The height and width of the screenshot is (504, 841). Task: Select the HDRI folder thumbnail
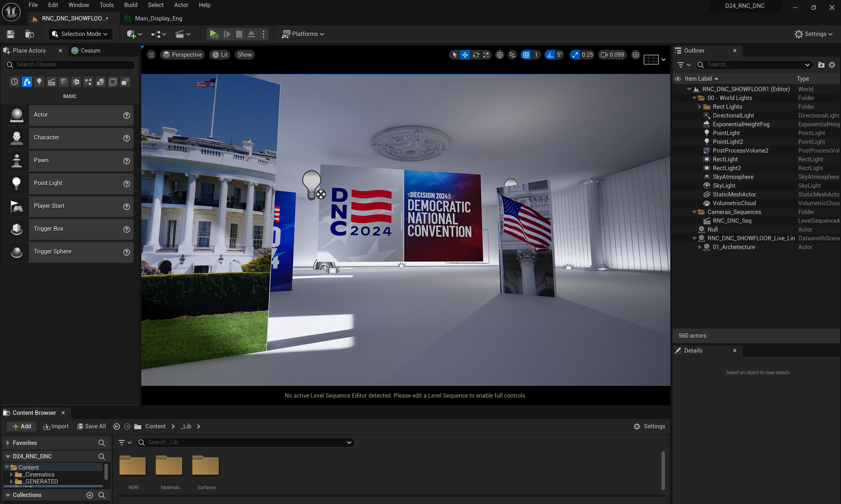coord(133,466)
